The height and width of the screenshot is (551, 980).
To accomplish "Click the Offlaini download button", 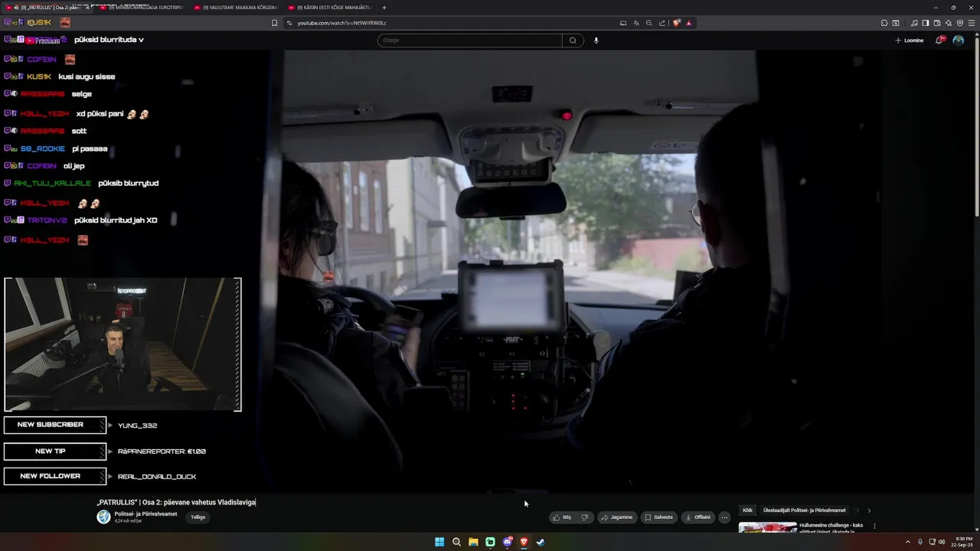I will (x=697, y=517).
